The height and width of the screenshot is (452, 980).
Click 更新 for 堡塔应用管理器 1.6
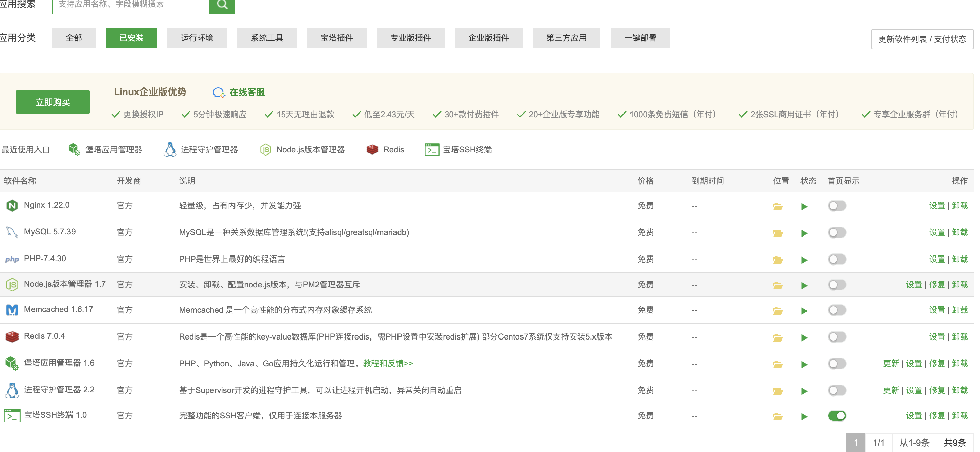coord(891,363)
